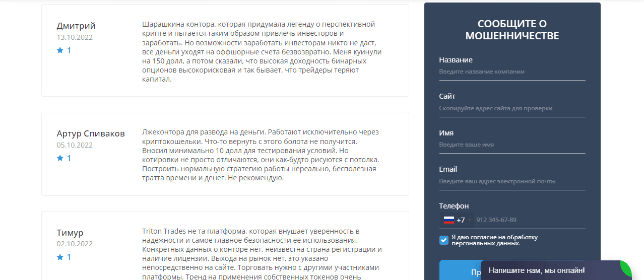Image resolution: width=644 pixels, height=280 pixels.
Task: Click the star icon in Дмитрий's review
Action: 60,50
